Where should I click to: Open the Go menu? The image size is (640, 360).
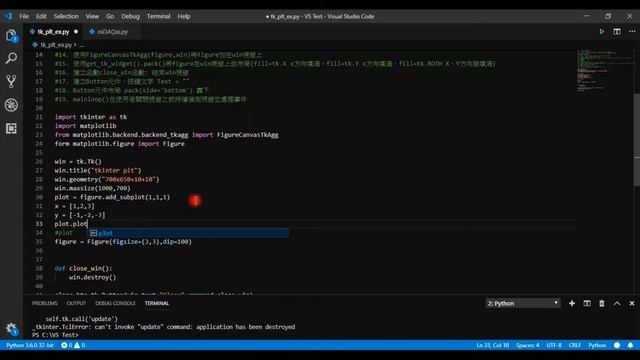click(x=110, y=16)
